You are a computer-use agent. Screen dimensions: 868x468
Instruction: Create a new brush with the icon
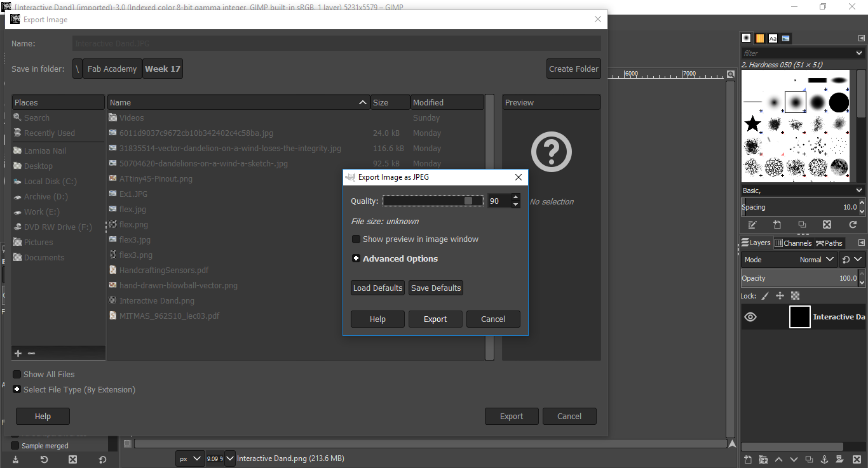(777, 225)
